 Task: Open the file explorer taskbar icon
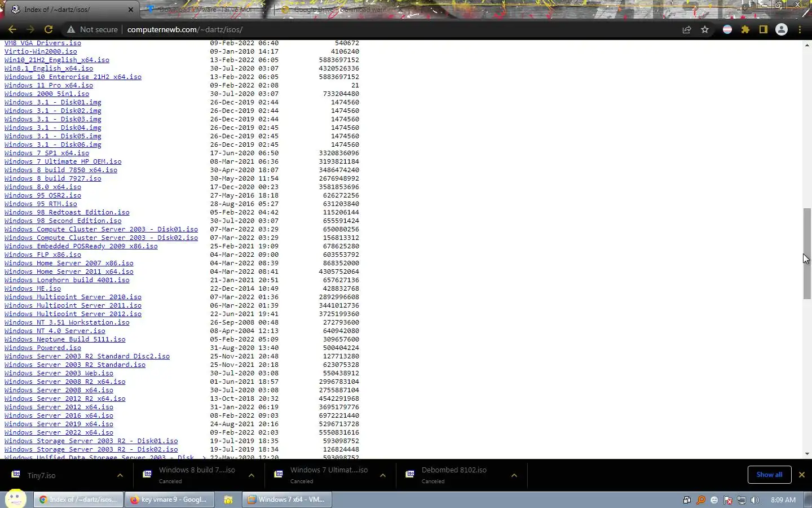pyautogui.click(x=228, y=500)
